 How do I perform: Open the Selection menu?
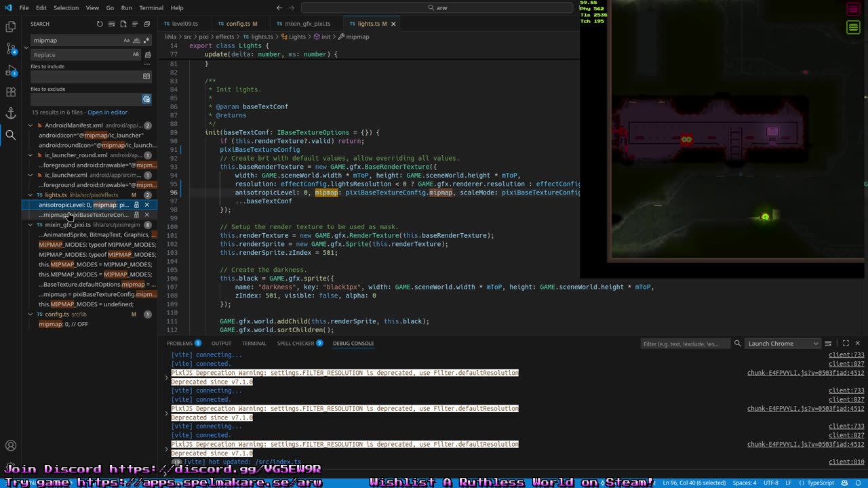coord(66,7)
